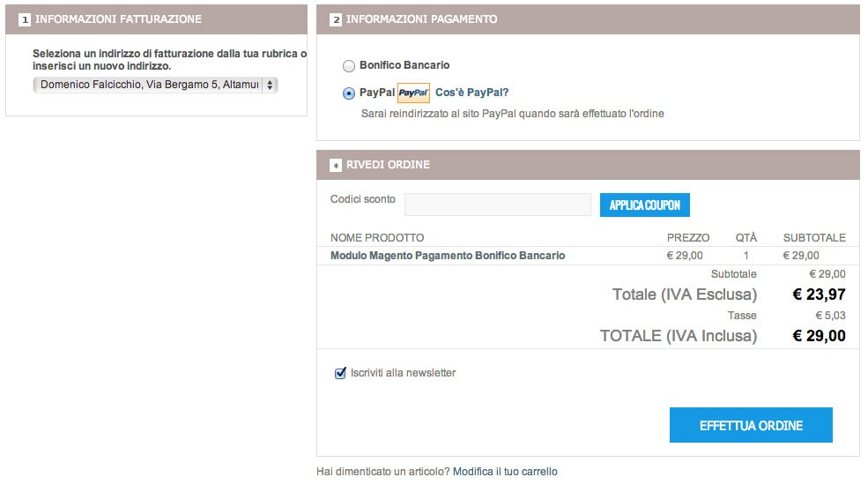Uncheck Iscriviti alla newsletter checkbox
The height and width of the screenshot is (492, 868).
[x=340, y=374]
